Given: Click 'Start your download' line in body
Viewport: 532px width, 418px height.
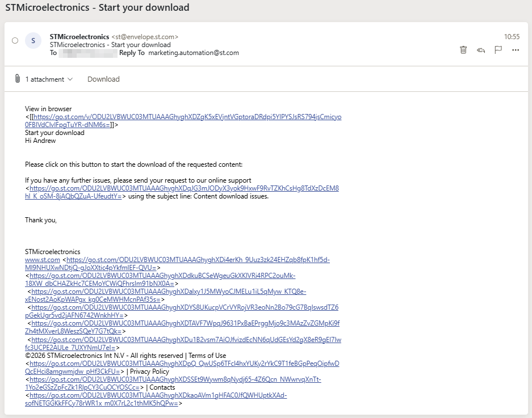Looking at the screenshot, I should 55,133.
